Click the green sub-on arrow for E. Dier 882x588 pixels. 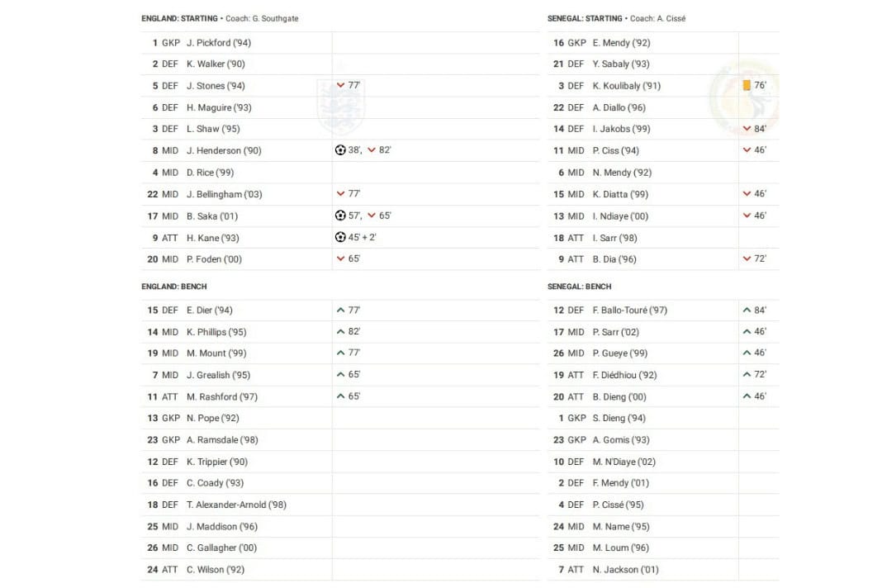(x=340, y=311)
